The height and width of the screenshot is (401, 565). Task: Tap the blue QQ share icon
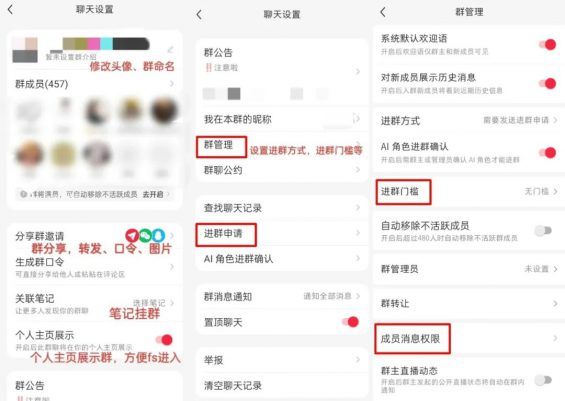[x=158, y=235]
